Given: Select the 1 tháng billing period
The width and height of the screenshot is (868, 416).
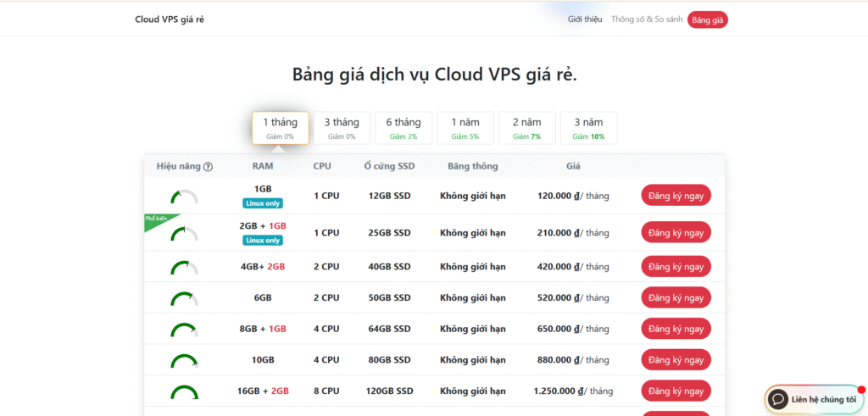Looking at the screenshot, I should point(280,128).
